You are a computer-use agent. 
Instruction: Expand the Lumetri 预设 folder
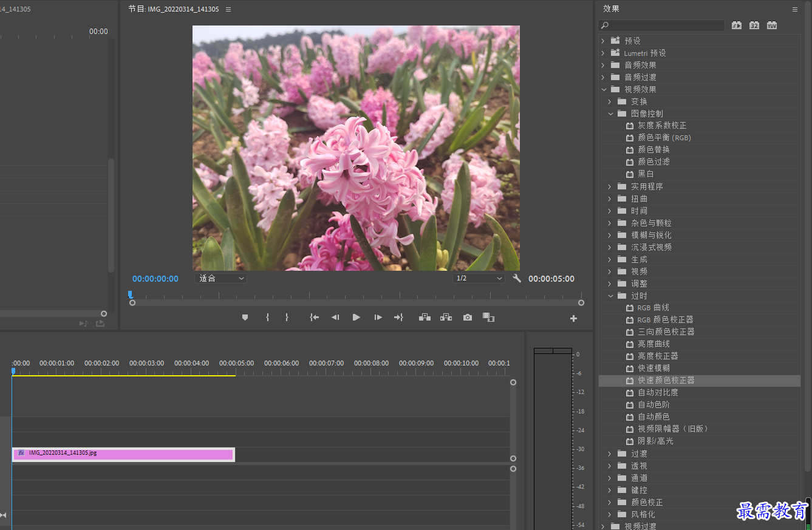603,53
